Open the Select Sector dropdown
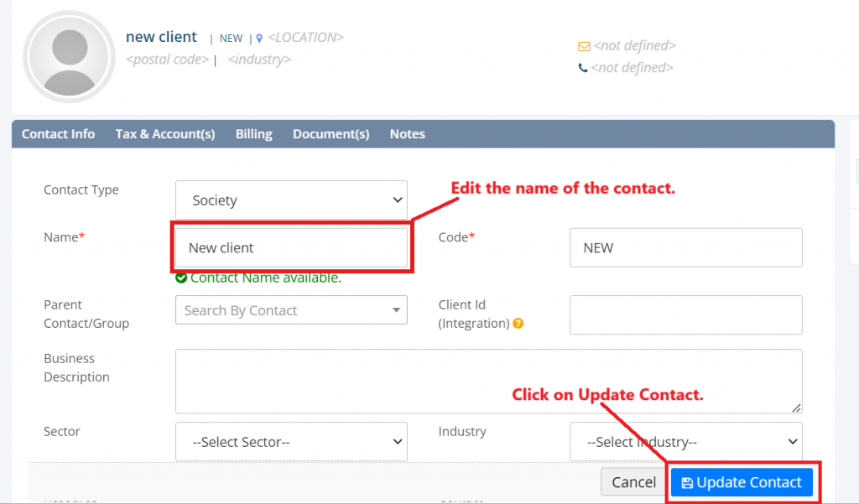The height and width of the screenshot is (504, 859). pyautogui.click(x=291, y=442)
